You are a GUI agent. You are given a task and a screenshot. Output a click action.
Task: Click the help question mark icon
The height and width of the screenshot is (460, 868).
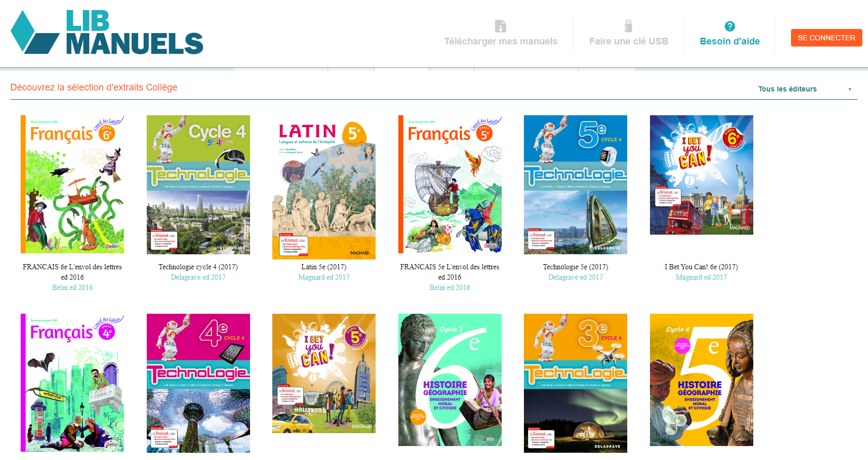point(730,26)
